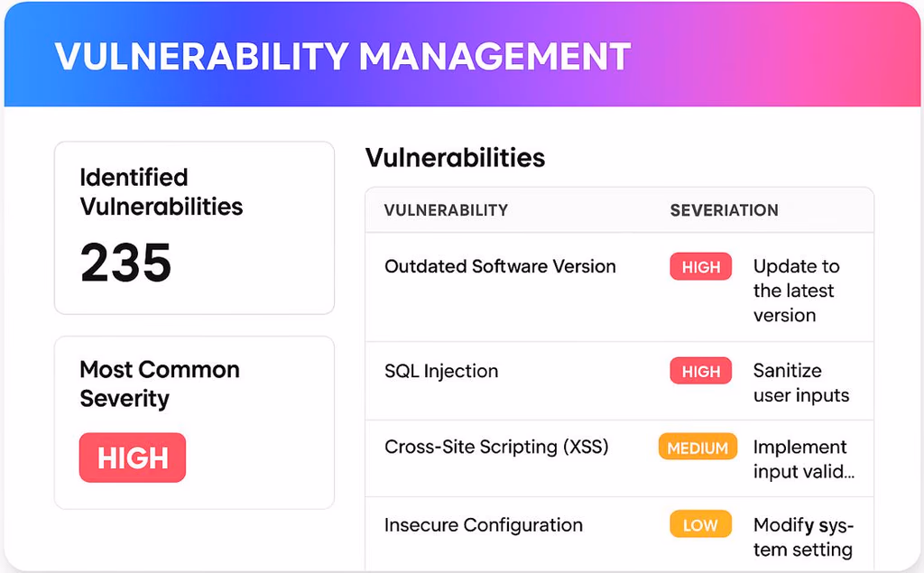Viewport: 924px width, 573px height.
Task: Click the HIGH badge next to SQL Injection
Action: pos(700,371)
